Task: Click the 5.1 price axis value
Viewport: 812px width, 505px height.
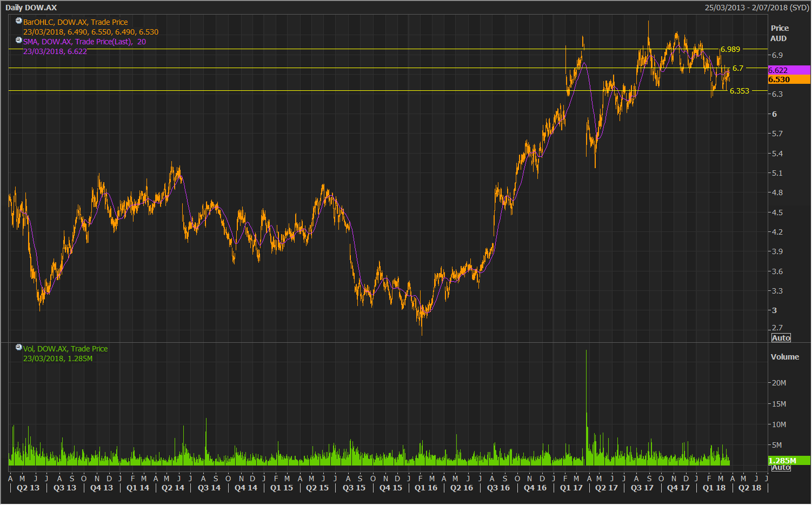Action: (777, 173)
